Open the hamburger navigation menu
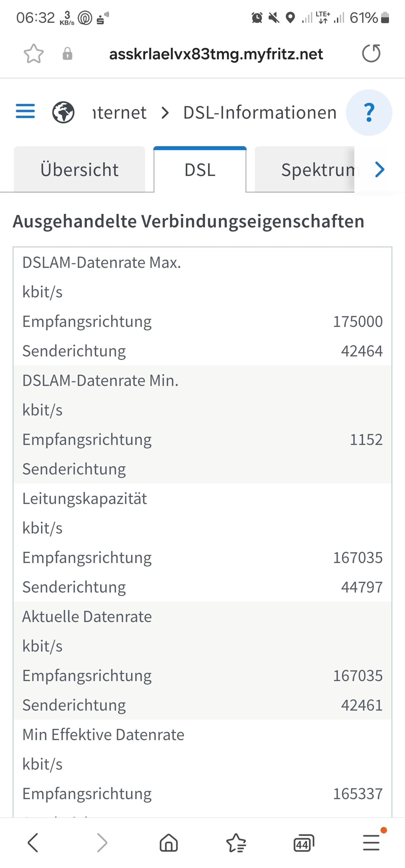405x868 pixels. click(25, 112)
